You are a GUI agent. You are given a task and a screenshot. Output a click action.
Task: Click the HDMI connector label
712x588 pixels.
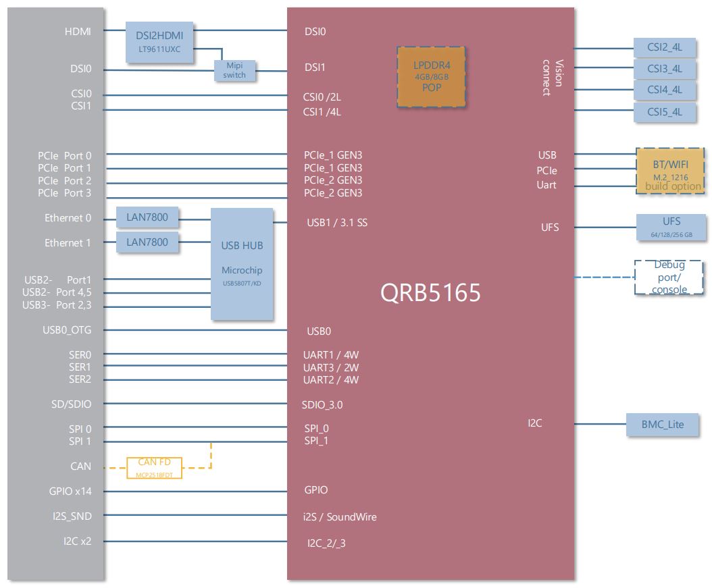point(78,31)
